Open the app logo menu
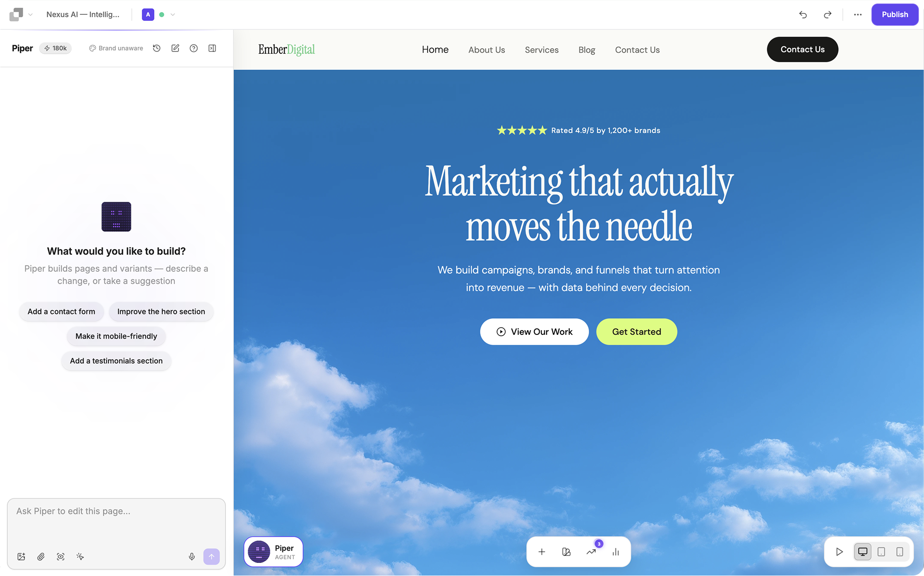 16,14
